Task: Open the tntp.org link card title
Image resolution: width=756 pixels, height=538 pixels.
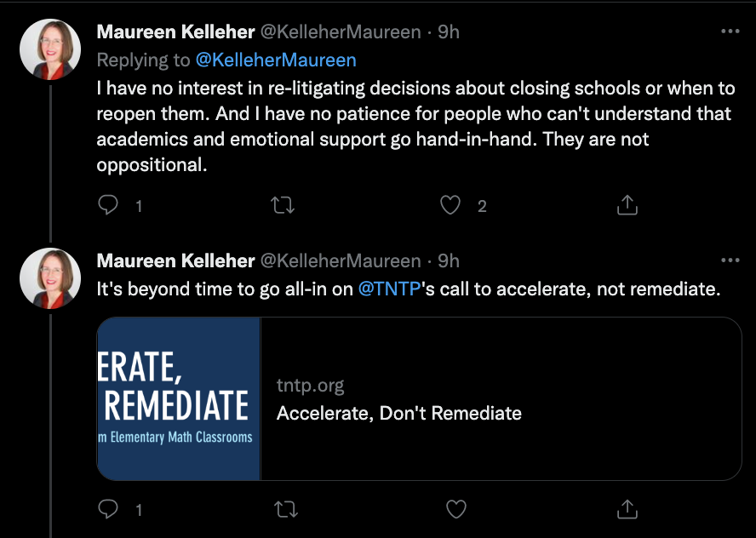Action: [398, 414]
